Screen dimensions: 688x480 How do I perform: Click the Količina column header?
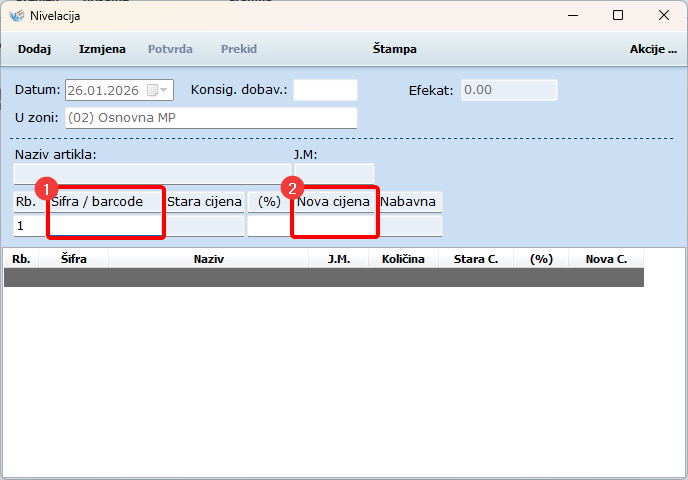pyautogui.click(x=403, y=259)
